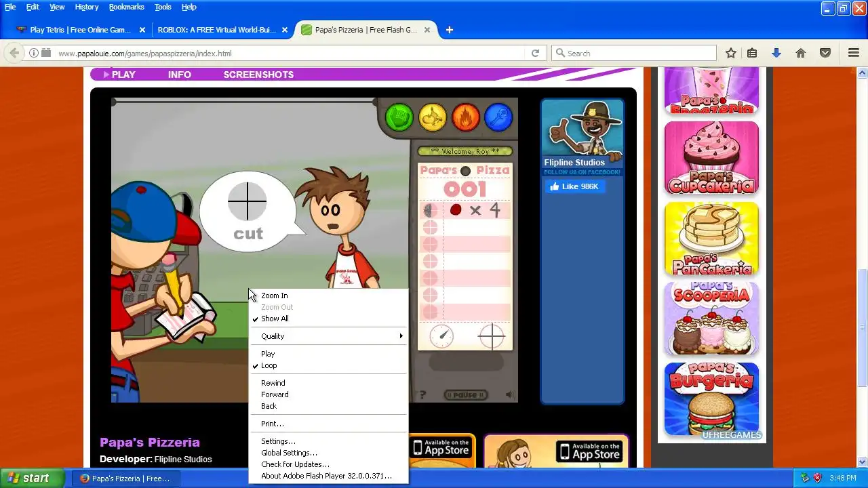The image size is (868, 488).
Task: Open Global Settings... from Flash menu
Action: [329, 453]
